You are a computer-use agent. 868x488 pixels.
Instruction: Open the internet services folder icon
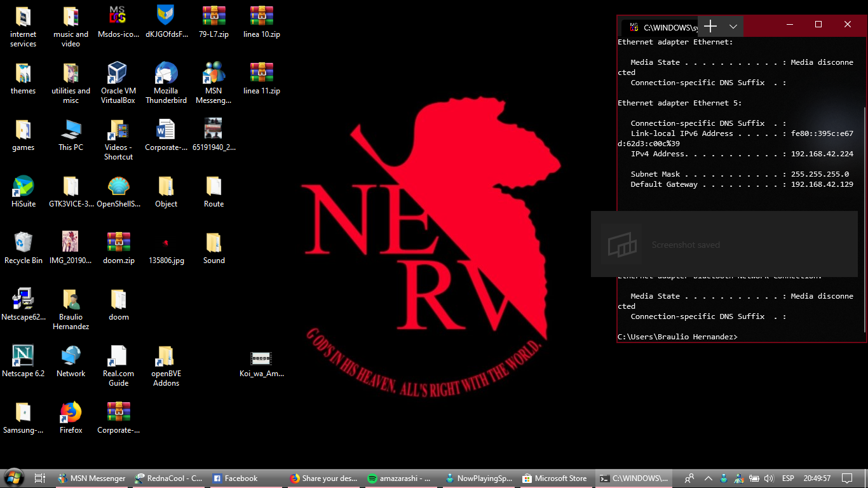click(23, 17)
